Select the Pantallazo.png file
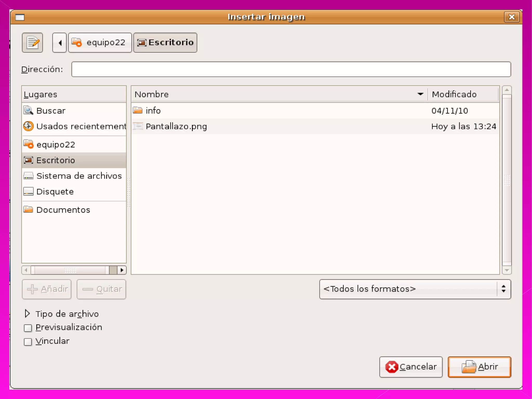The image size is (532, 399). [x=176, y=127]
